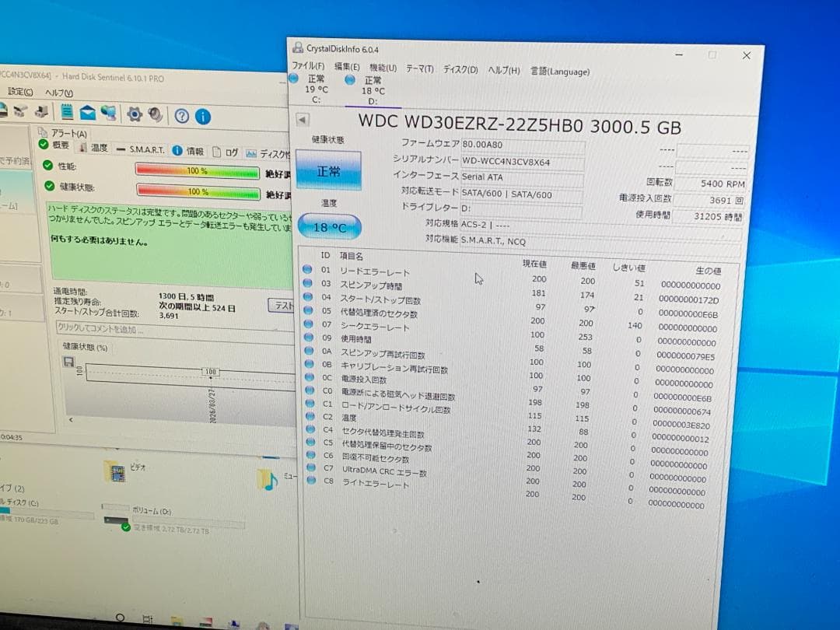Click the 18 °C temperature button
This screenshot has height=630, width=840.
click(330, 227)
